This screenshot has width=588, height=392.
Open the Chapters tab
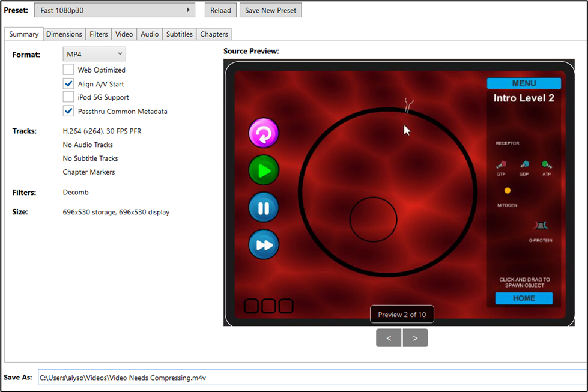pyautogui.click(x=213, y=34)
